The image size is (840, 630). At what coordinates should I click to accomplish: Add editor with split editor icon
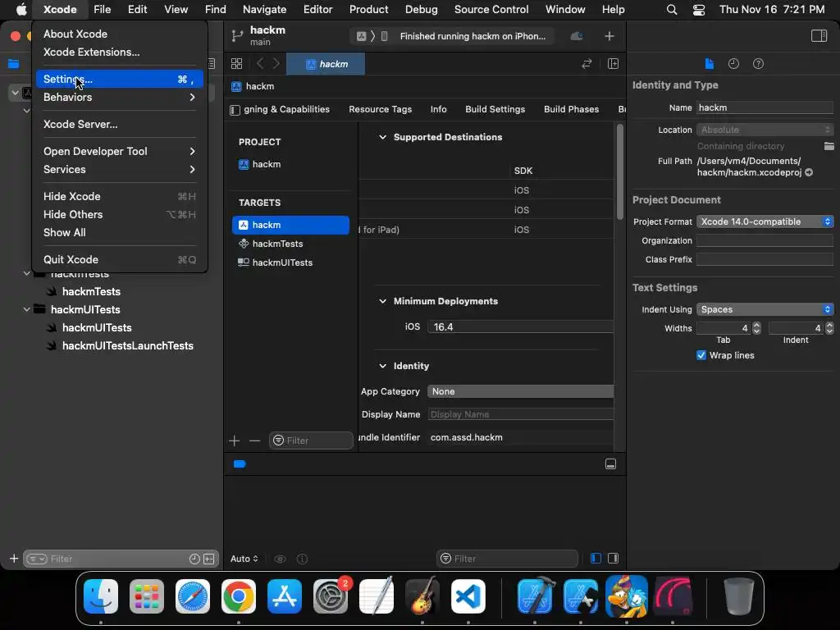613,64
